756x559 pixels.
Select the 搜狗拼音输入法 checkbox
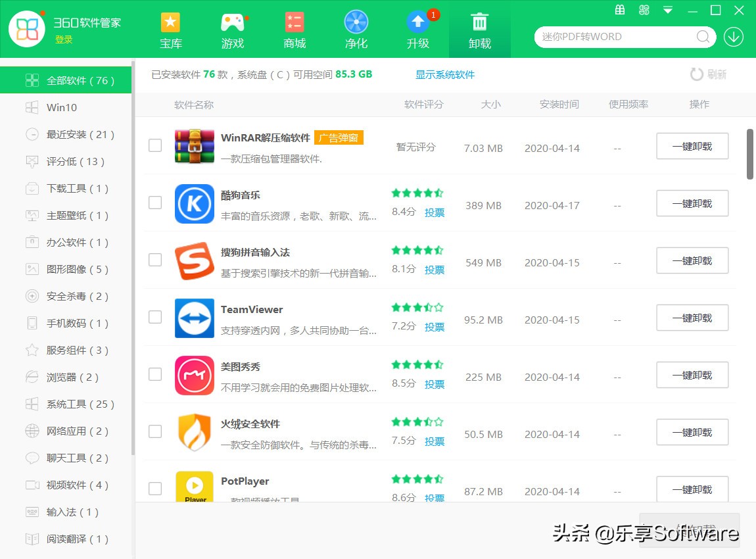coord(155,260)
